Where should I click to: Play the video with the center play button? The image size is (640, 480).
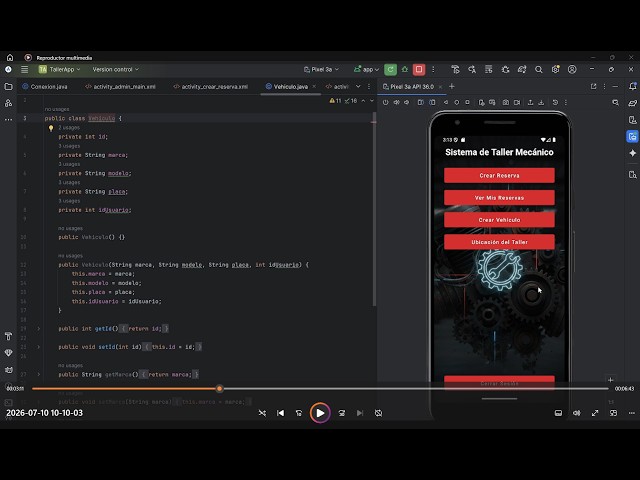[x=320, y=413]
